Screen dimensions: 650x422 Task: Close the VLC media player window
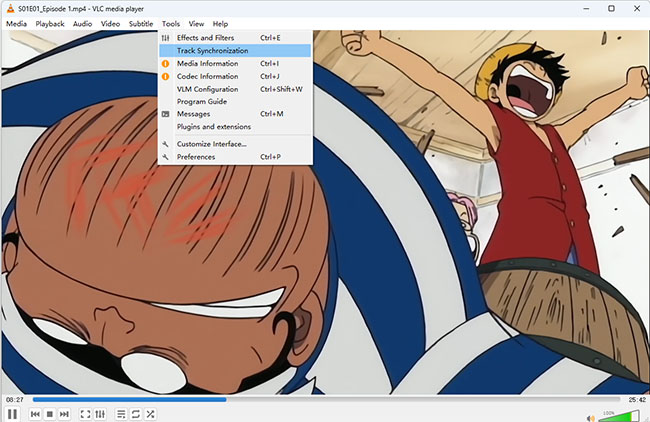637,8
